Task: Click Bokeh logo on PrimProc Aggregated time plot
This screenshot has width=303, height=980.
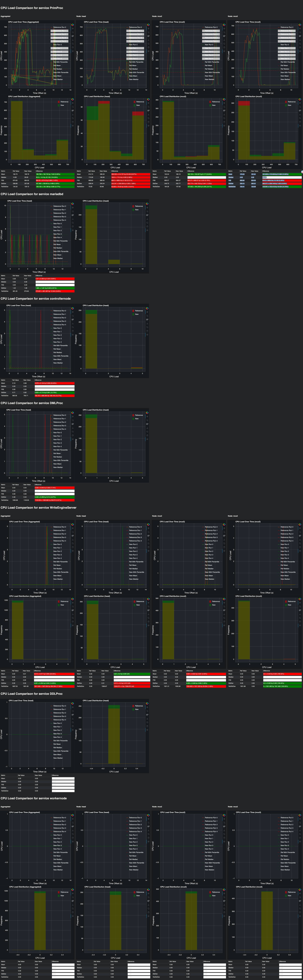Action: coord(73,25)
